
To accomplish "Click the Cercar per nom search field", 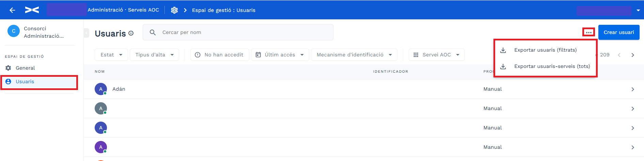I will click(238, 32).
